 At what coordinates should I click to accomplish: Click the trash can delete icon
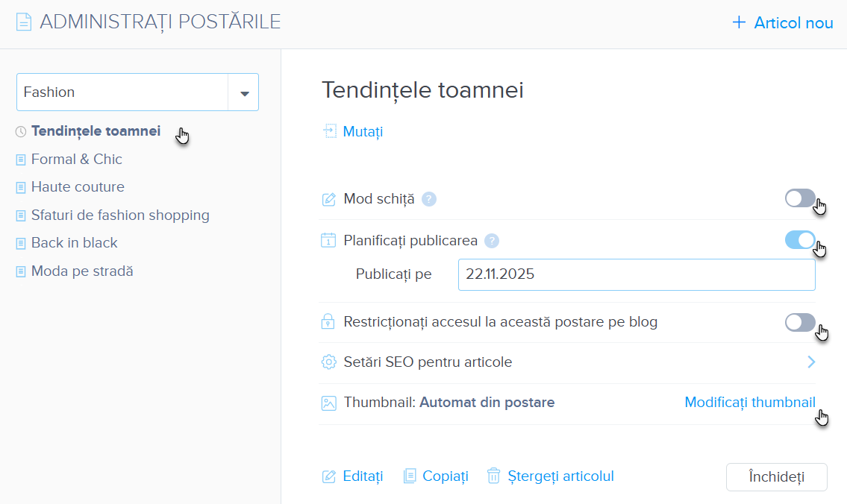(x=493, y=476)
